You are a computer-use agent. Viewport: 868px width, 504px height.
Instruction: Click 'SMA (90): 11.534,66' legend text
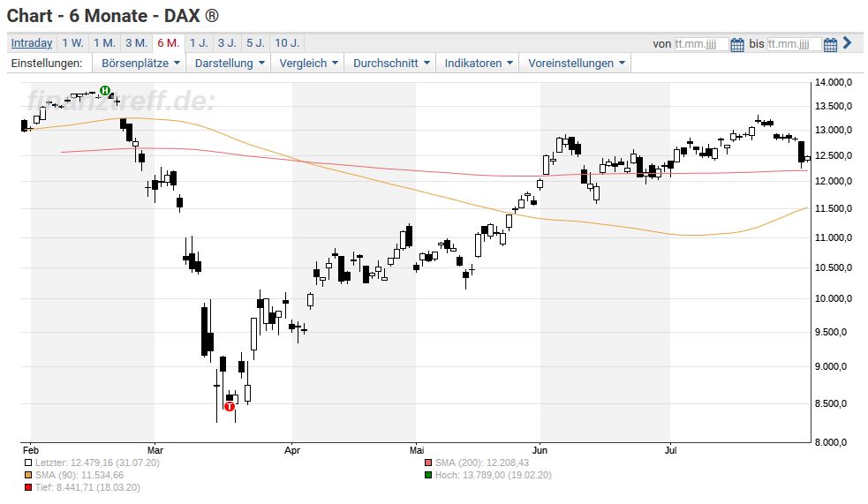pos(79,475)
